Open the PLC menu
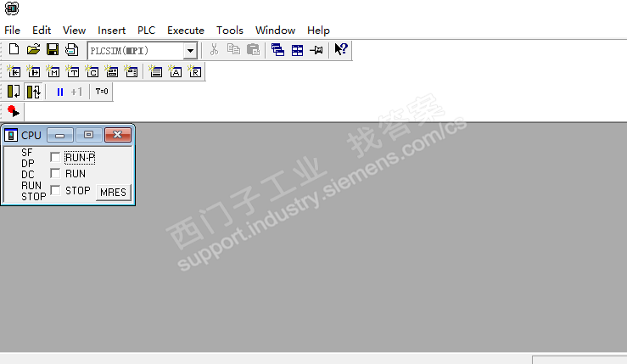This screenshot has width=627, height=364. coord(146,31)
